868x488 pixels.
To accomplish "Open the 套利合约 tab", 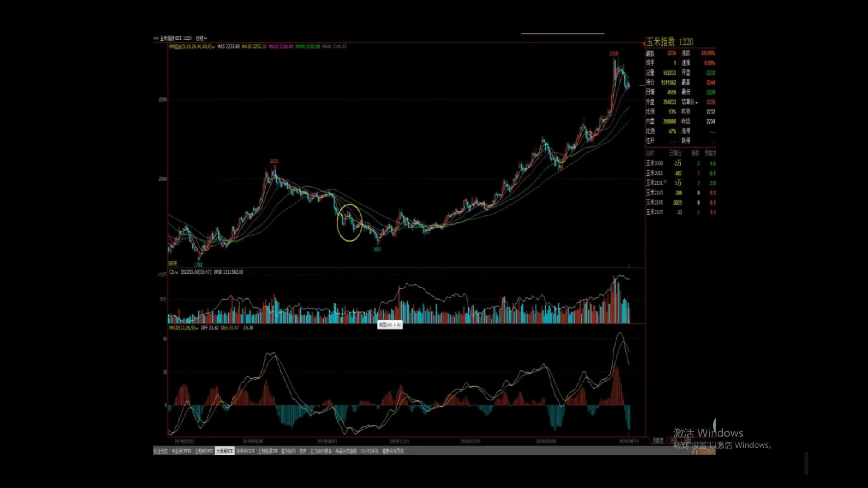I will click(288, 451).
